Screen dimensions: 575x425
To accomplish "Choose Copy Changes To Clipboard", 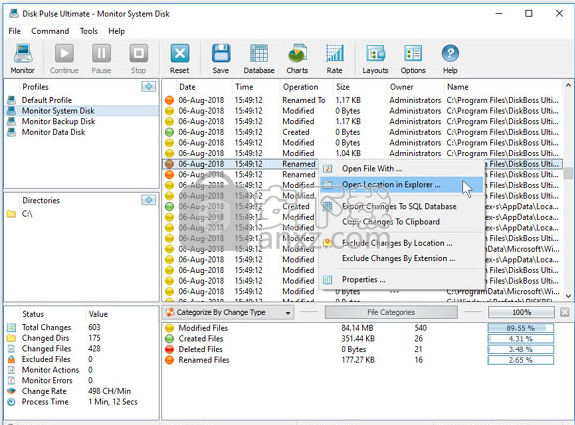I will pos(401,222).
